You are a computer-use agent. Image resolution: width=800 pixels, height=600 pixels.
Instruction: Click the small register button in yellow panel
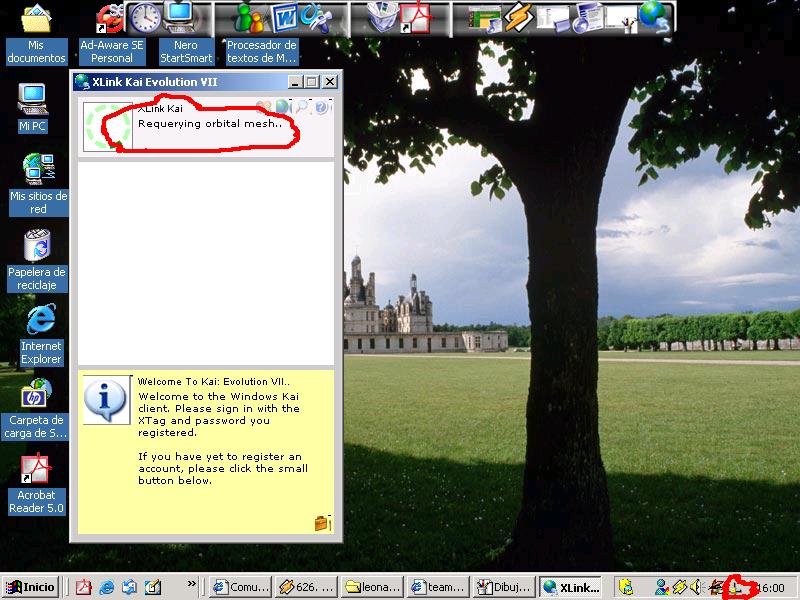coord(323,523)
